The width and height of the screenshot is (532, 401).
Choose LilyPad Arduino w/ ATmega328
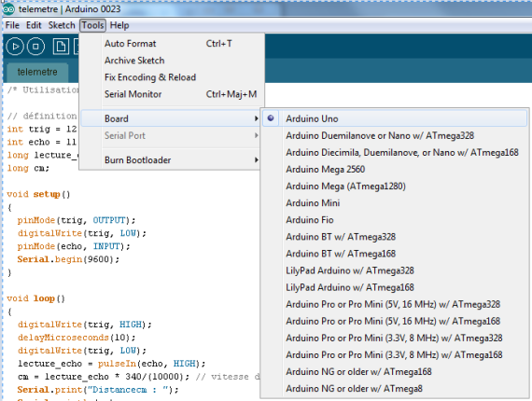click(x=395, y=270)
